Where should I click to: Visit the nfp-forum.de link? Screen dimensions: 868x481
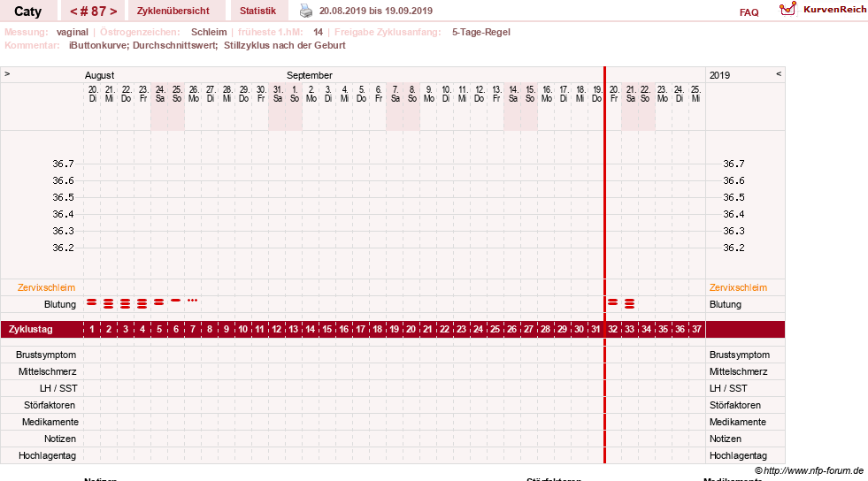pos(813,470)
